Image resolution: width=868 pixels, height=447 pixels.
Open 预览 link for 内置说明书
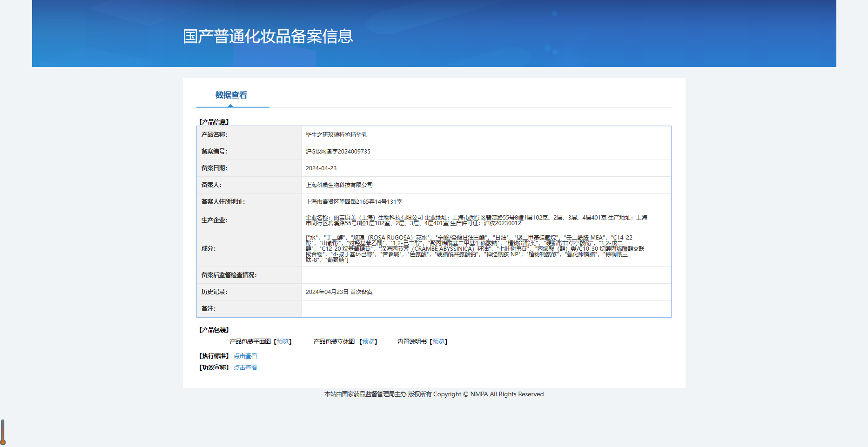(x=438, y=342)
